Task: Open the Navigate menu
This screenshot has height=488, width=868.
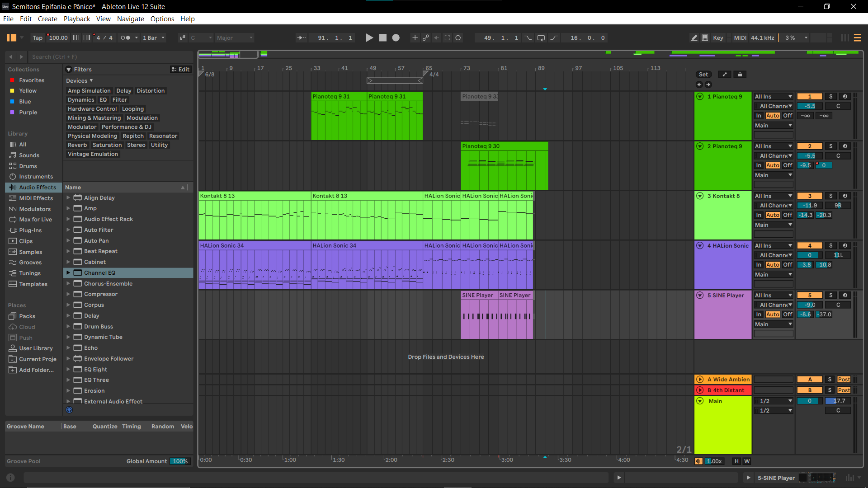Action: point(130,19)
